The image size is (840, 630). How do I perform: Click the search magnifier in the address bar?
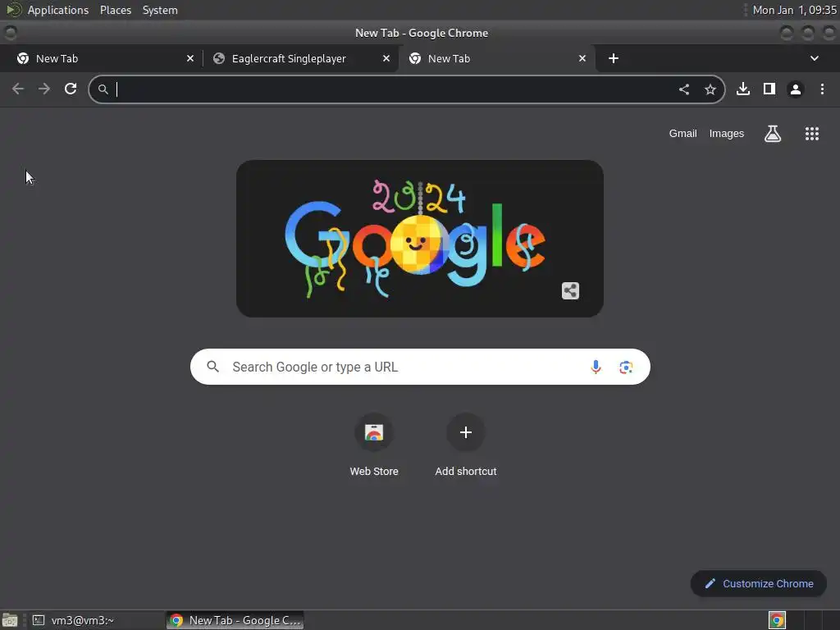coord(103,89)
